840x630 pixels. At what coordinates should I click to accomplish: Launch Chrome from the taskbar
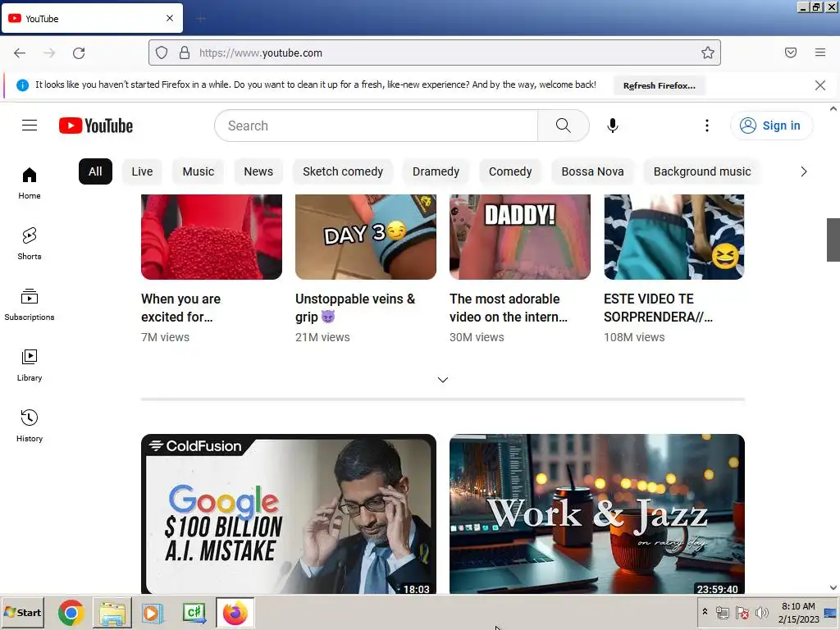click(71, 612)
